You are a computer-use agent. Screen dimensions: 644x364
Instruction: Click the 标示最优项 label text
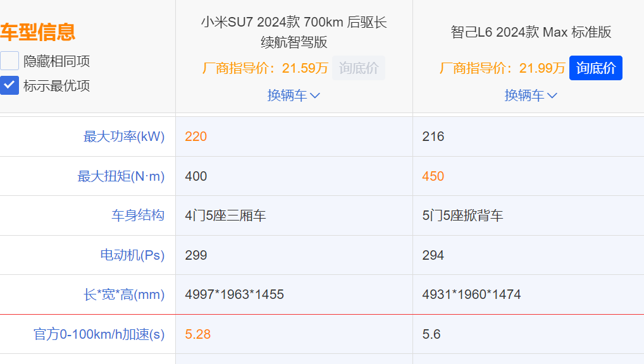pos(57,86)
